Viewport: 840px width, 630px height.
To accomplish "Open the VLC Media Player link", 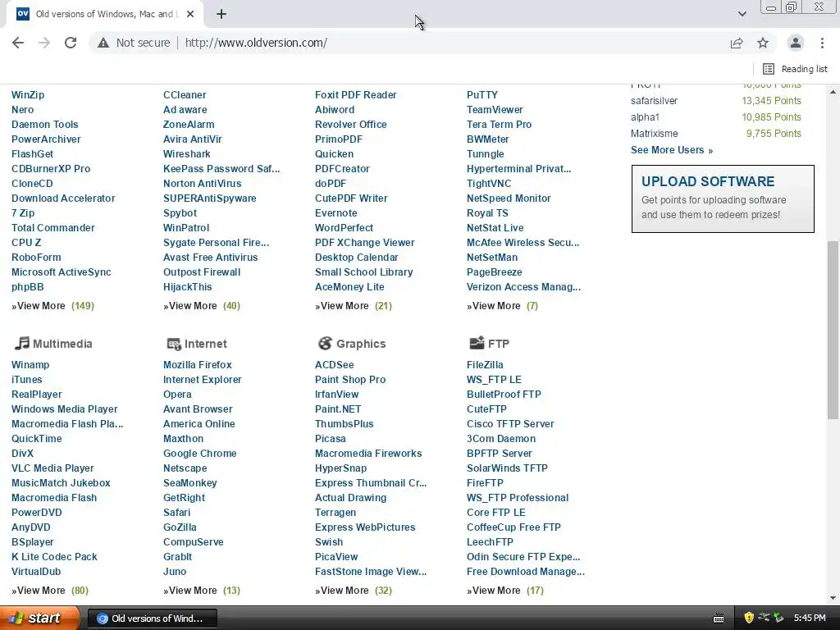I will tap(52, 468).
